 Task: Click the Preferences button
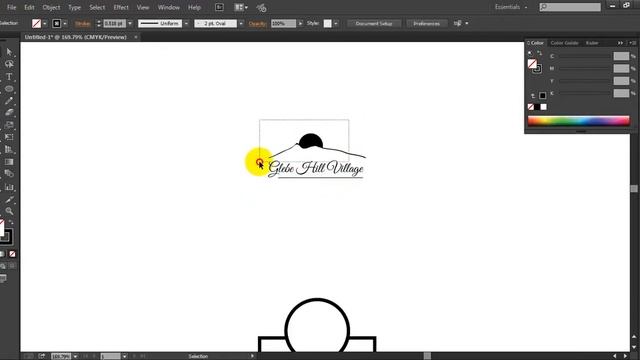click(427, 24)
